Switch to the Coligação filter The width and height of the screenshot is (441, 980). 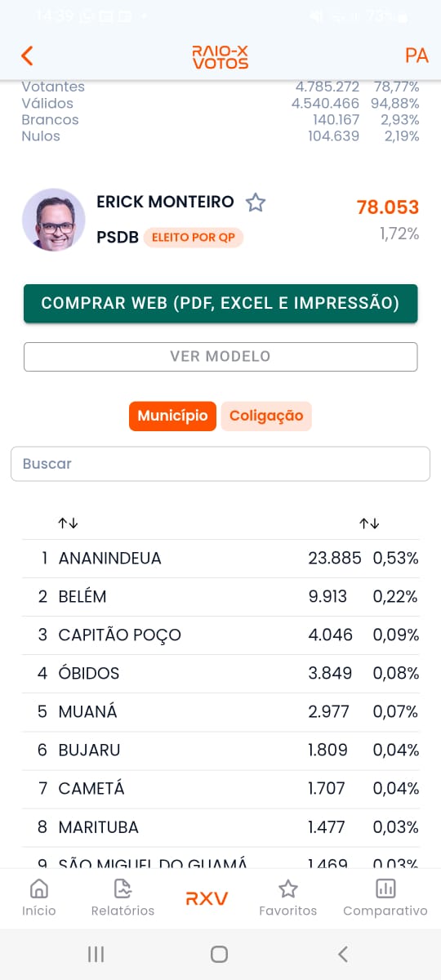click(266, 416)
